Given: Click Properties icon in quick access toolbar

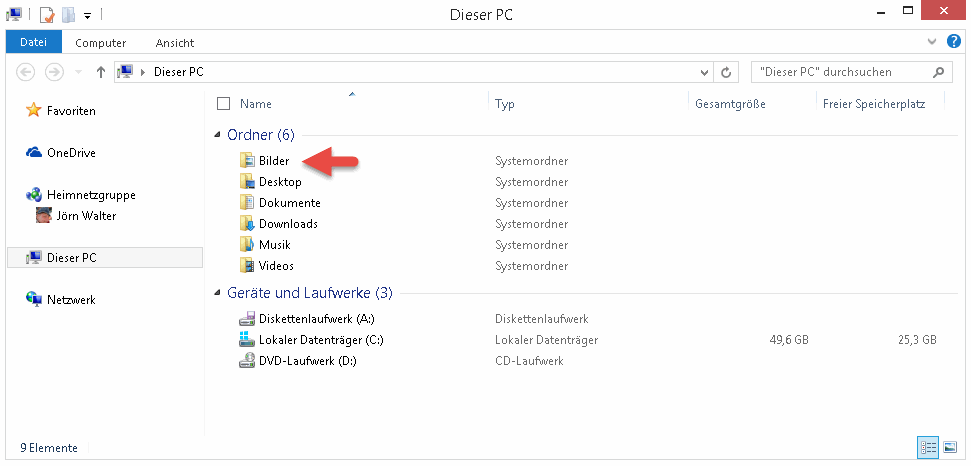Looking at the screenshot, I should tap(47, 15).
